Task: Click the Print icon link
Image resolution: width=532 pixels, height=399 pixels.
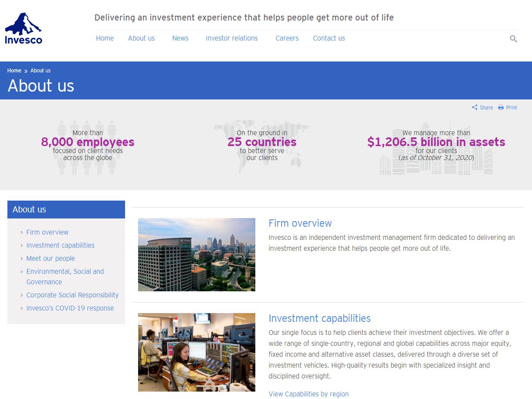Action: click(x=508, y=107)
